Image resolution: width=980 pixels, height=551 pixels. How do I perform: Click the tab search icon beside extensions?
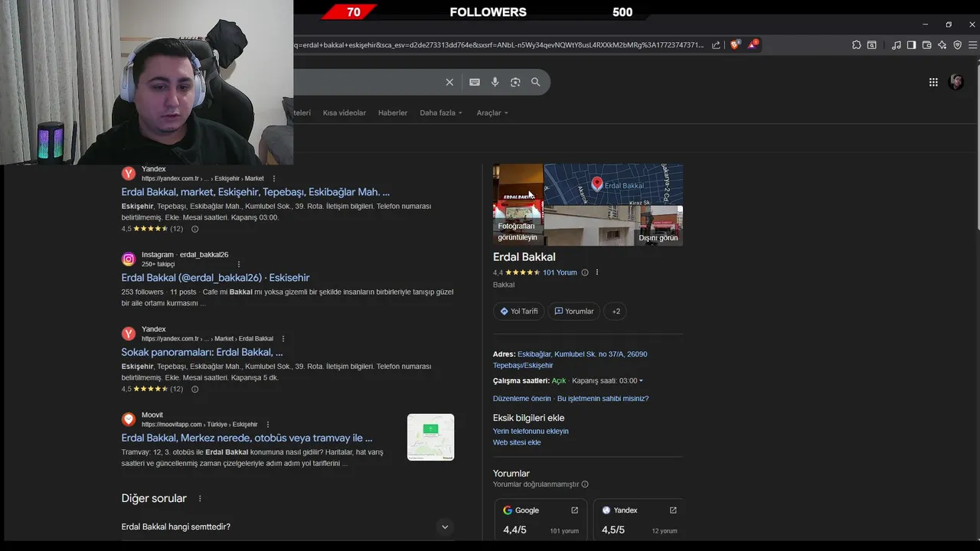click(x=871, y=45)
